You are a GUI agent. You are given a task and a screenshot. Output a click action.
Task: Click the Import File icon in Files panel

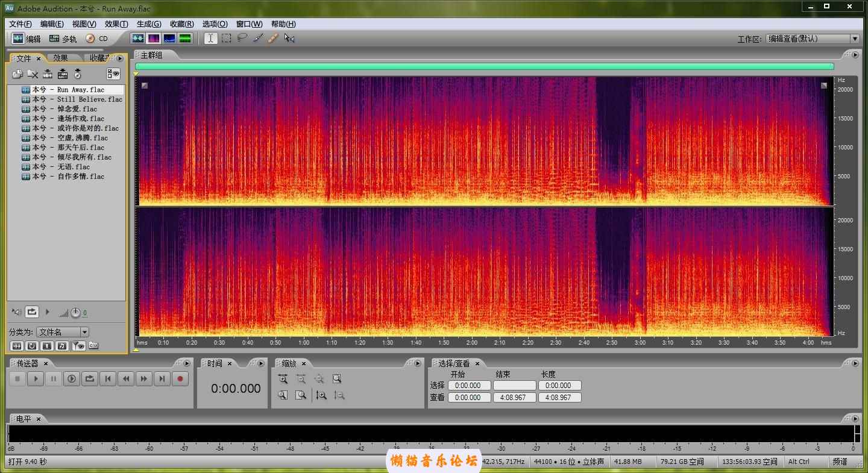(17, 74)
